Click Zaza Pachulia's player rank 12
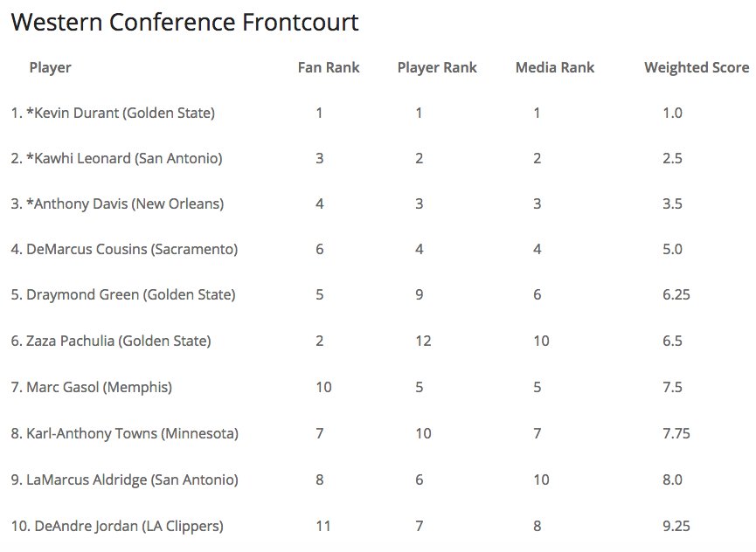Screen dimensions: 756x552 423,341
